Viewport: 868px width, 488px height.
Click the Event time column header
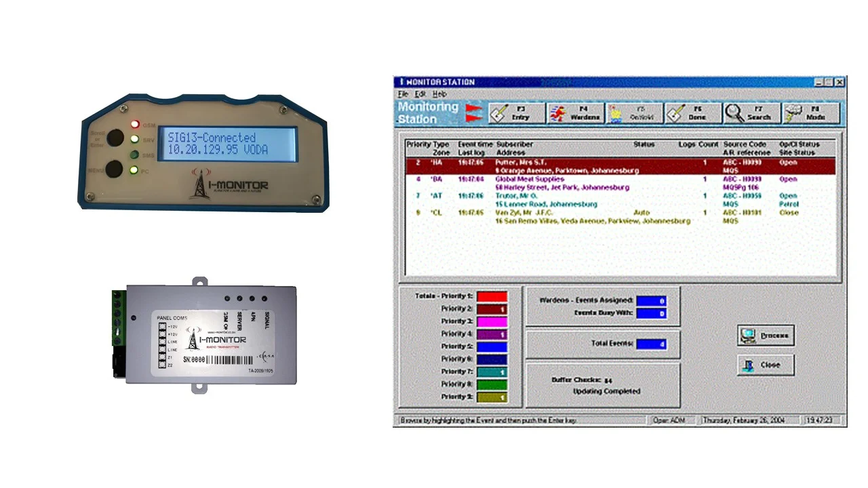click(x=475, y=144)
